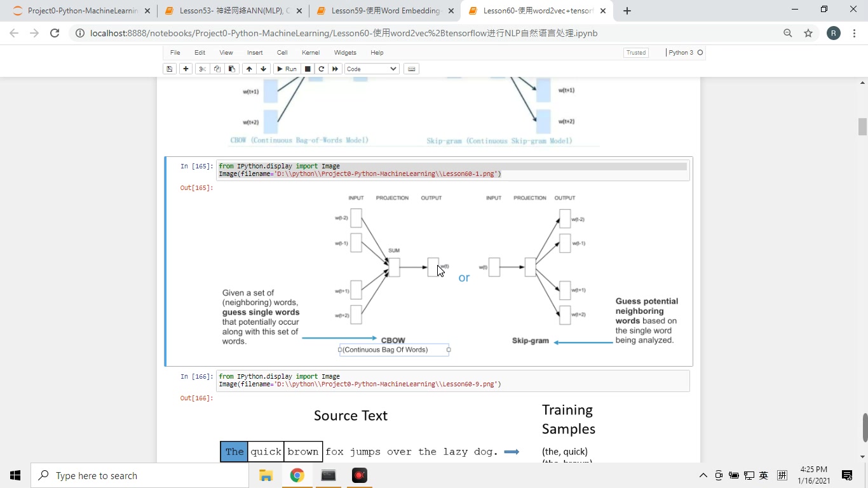Close the Lesson53 tab
This screenshot has height=488, width=868.
(x=299, y=11)
